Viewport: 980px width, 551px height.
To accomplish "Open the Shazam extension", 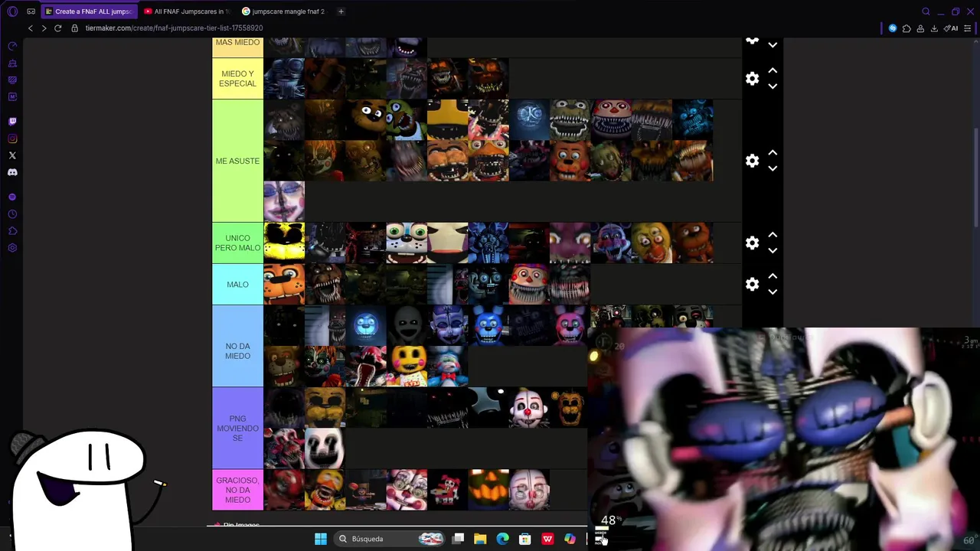I will (x=893, y=28).
